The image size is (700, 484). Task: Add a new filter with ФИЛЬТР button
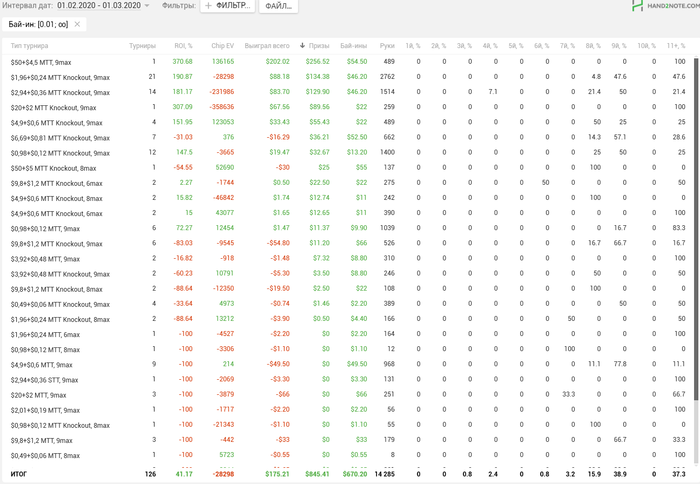click(228, 6)
